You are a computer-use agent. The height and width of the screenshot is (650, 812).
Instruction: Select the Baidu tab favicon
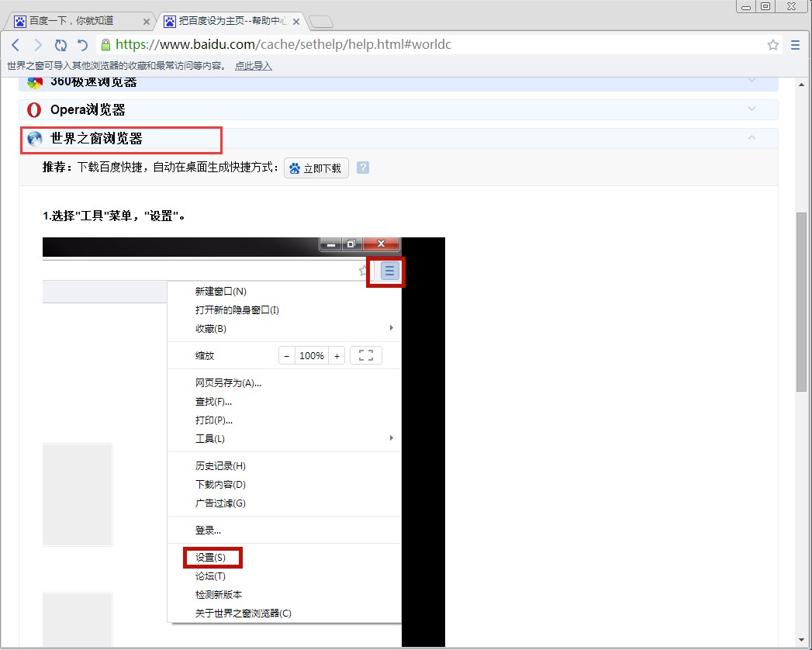click(19, 22)
